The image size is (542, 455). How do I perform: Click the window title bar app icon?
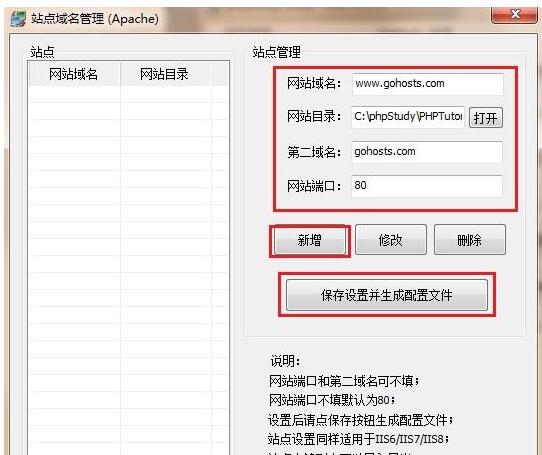(18, 19)
